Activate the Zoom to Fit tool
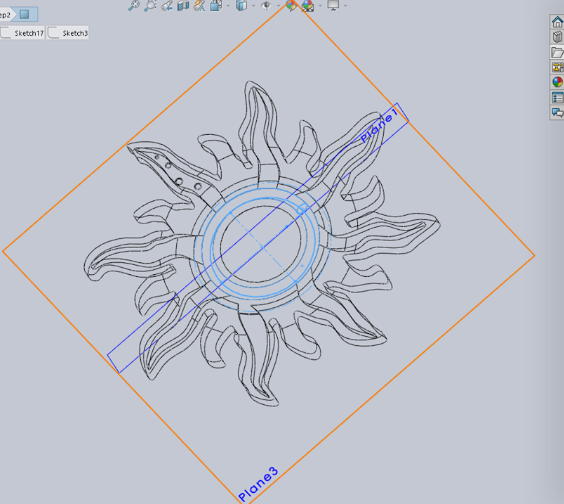 click(134, 5)
